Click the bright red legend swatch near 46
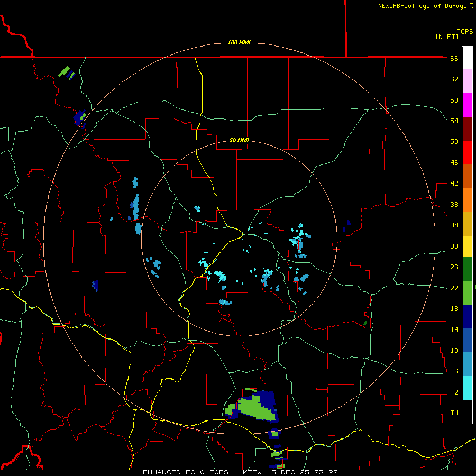This screenshot has height=476, width=476. 467,152
